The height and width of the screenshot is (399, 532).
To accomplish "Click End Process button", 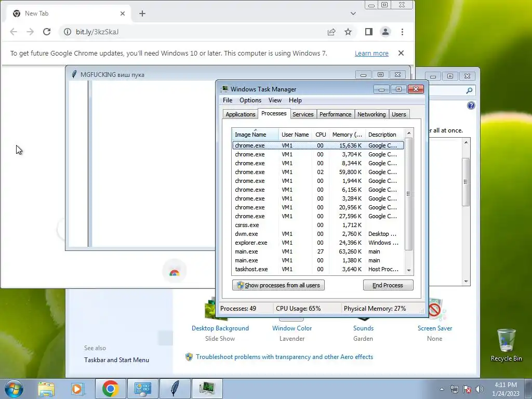I will (388, 285).
